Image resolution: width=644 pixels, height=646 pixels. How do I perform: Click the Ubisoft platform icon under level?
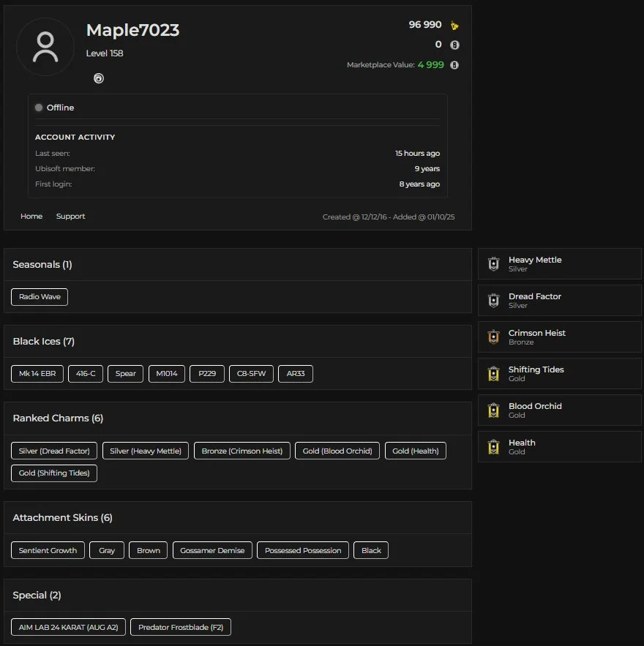(99, 78)
